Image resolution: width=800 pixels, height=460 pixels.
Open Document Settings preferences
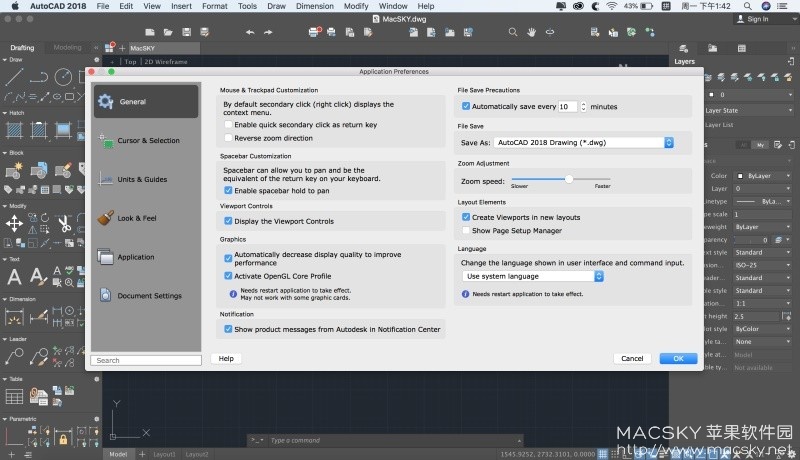[x=146, y=295]
